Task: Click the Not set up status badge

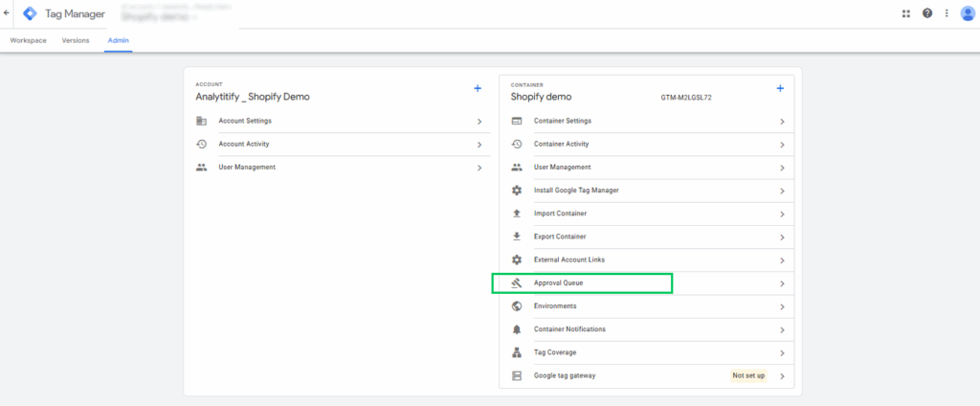Action: [x=749, y=376]
